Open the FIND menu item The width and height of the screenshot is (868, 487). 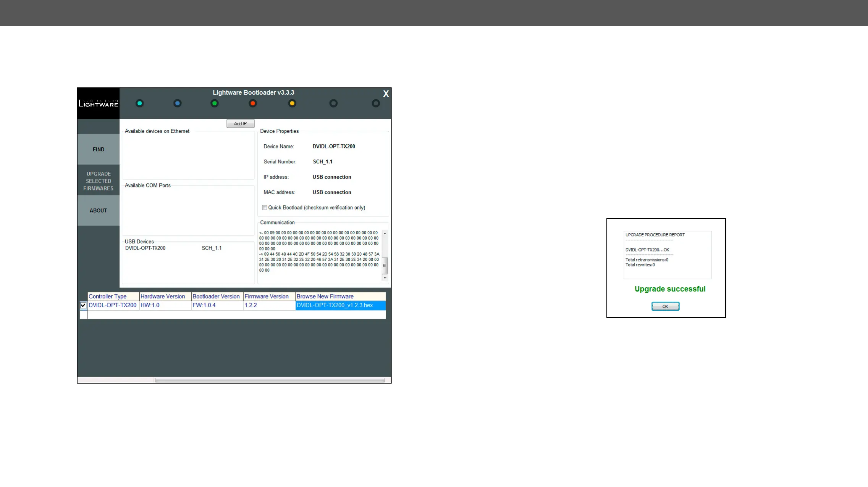(99, 149)
